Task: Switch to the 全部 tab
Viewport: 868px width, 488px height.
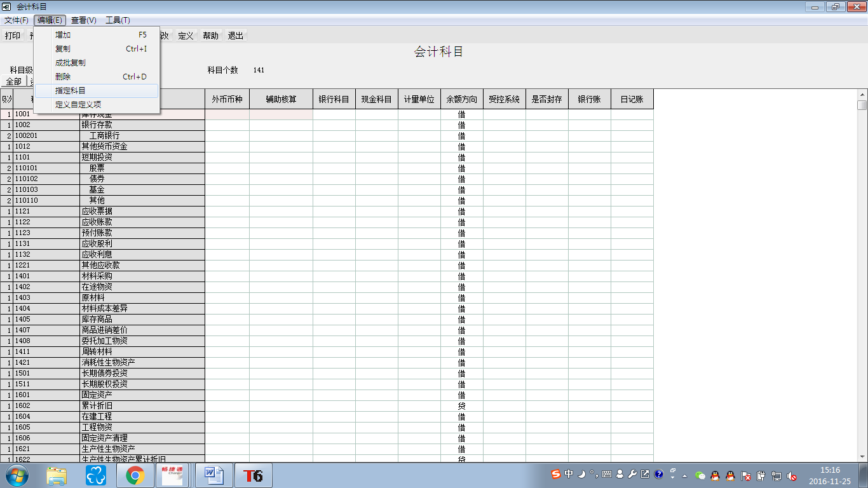Action: coord(13,82)
